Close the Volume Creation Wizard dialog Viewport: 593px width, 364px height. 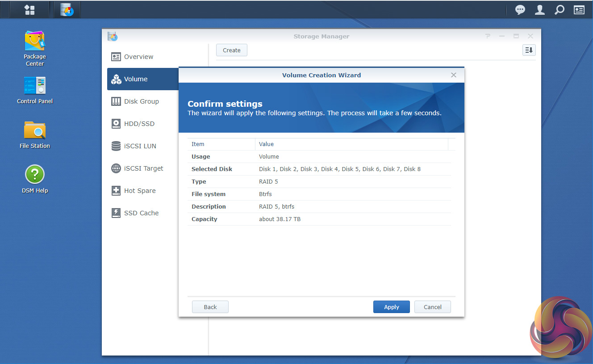pyautogui.click(x=454, y=75)
